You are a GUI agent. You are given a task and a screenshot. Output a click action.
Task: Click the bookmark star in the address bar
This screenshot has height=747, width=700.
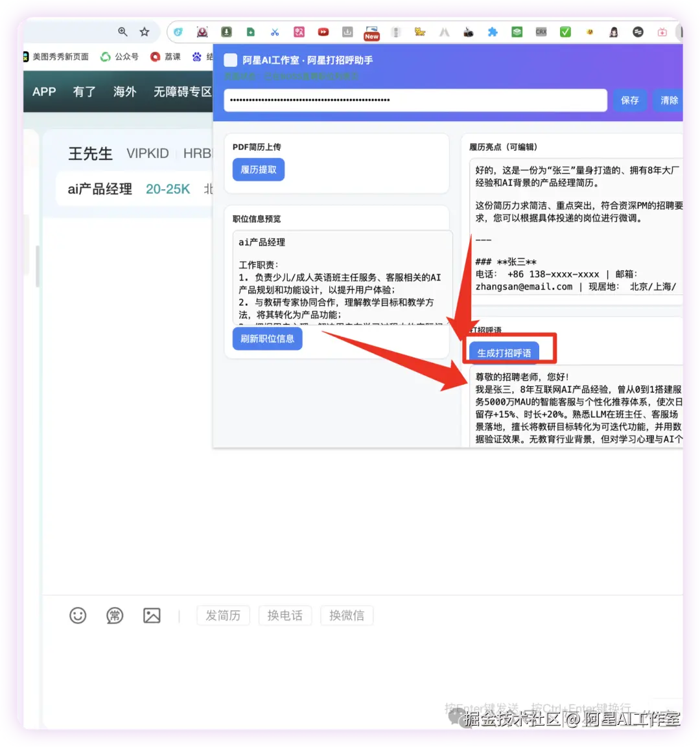point(145,31)
